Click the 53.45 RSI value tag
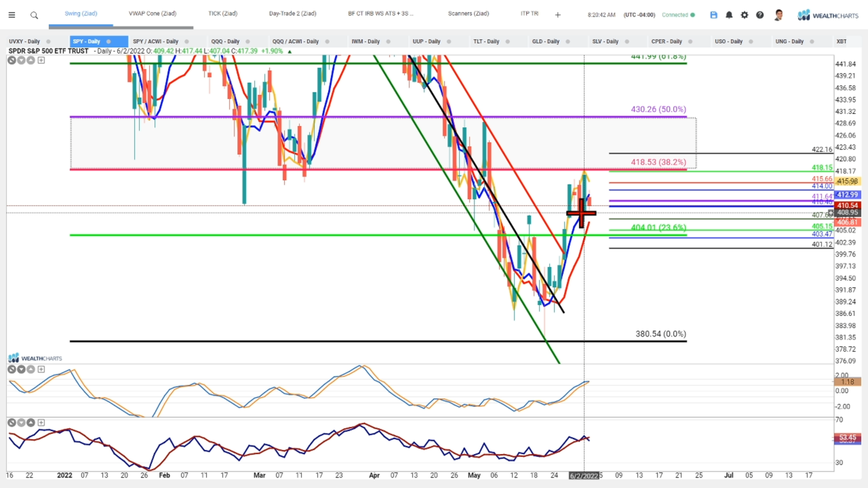 (847, 437)
